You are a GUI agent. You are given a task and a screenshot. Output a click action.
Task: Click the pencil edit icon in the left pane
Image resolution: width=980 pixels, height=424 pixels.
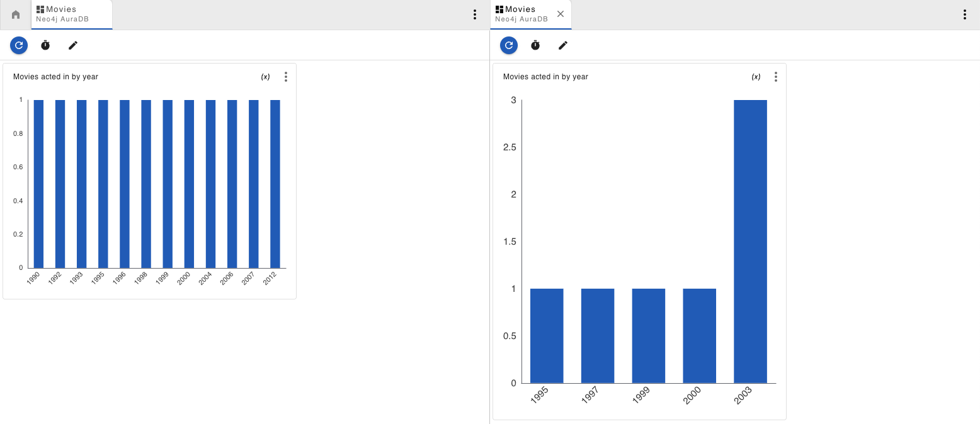[x=73, y=45]
